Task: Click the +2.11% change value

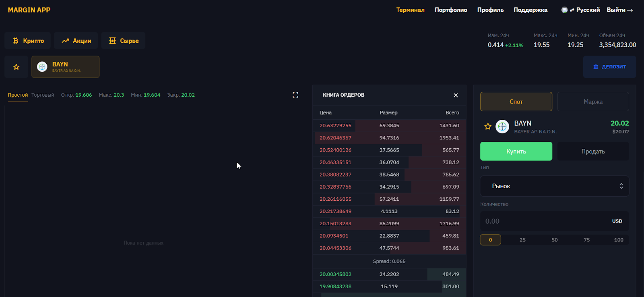Action: click(x=514, y=45)
